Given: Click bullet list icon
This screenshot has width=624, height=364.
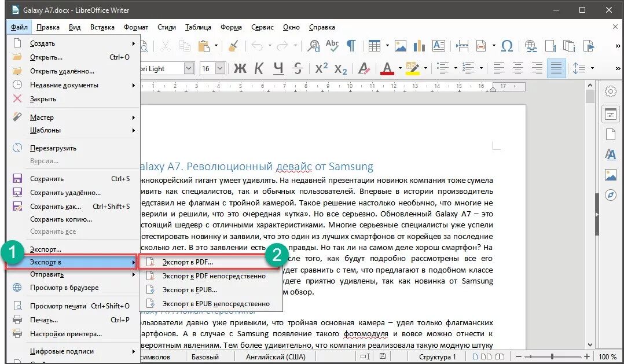Looking at the screenshot, I should [x=442, y=68].
